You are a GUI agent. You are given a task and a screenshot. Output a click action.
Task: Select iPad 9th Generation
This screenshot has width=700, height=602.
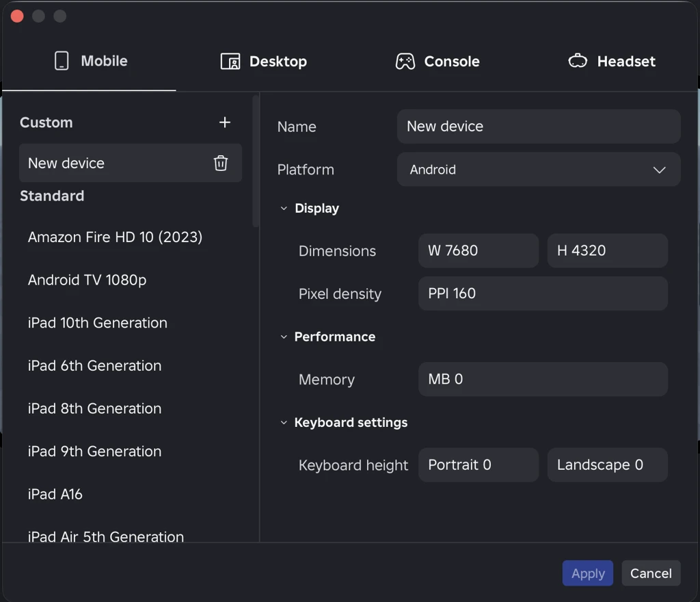(x=131, y=451)
